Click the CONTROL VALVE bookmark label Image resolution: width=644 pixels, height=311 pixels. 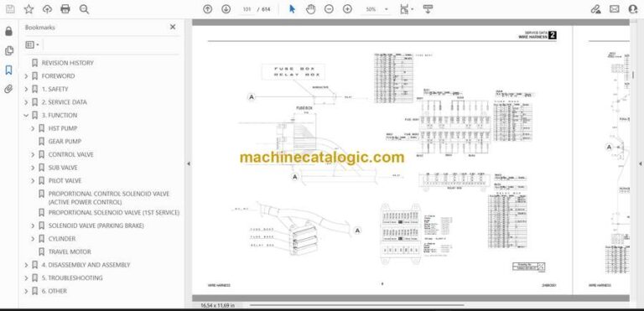(x=71, y=155)
